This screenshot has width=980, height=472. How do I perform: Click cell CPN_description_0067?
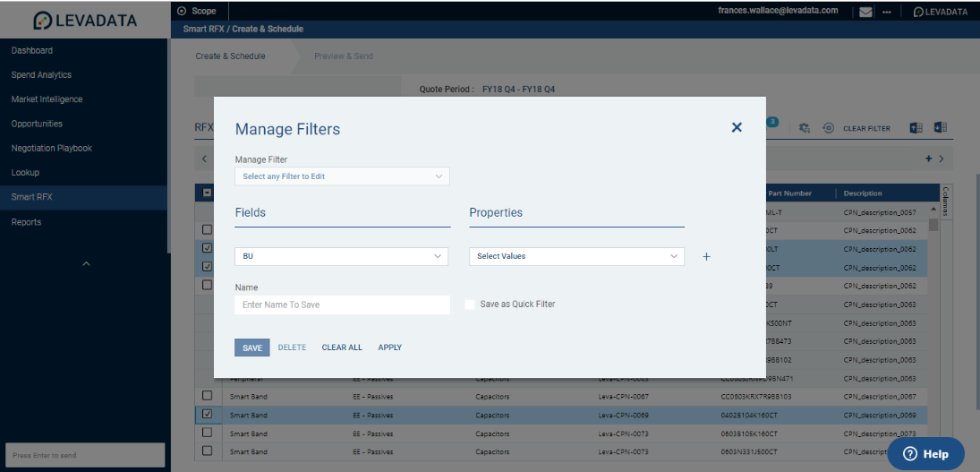[880, 397]
